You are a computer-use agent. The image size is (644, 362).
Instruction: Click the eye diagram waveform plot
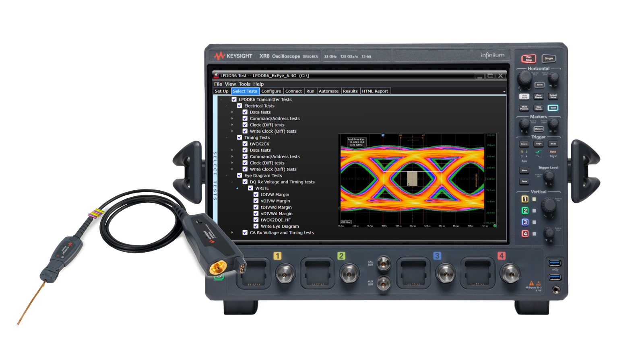pyautogui.click(x=412, y=179)
